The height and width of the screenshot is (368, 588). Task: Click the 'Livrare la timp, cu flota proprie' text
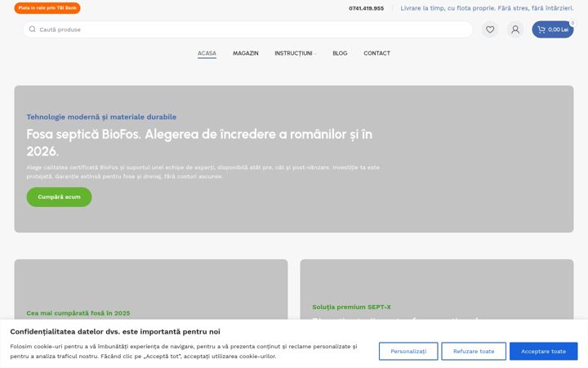click(487, 8)
